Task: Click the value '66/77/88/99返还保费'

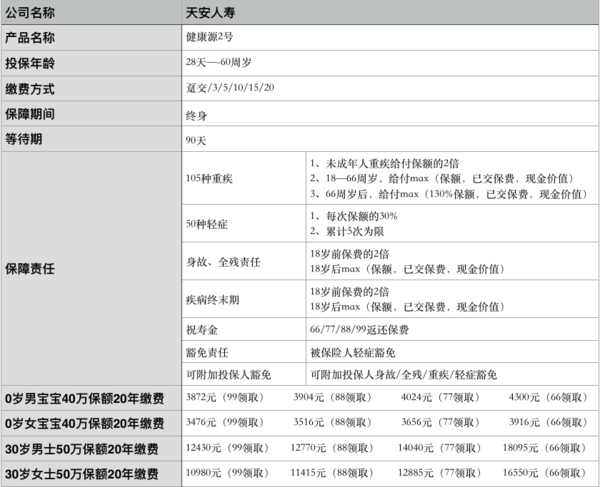Action: (359, 329)
